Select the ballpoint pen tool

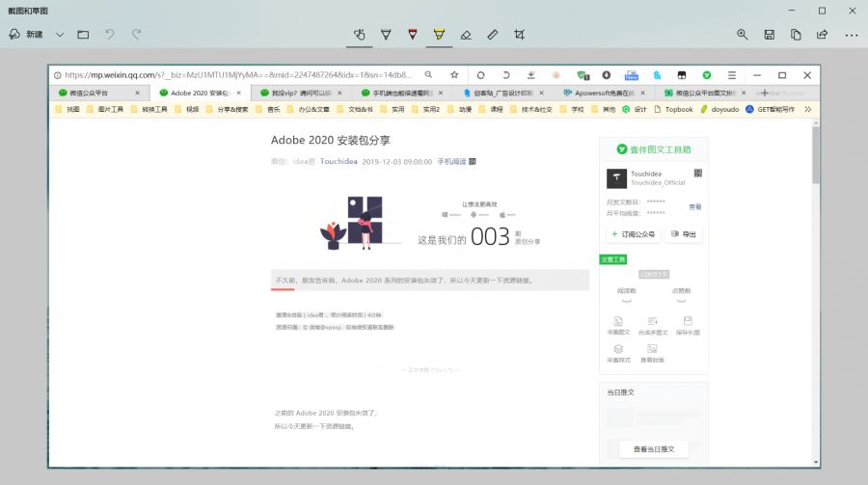point(386,35)
